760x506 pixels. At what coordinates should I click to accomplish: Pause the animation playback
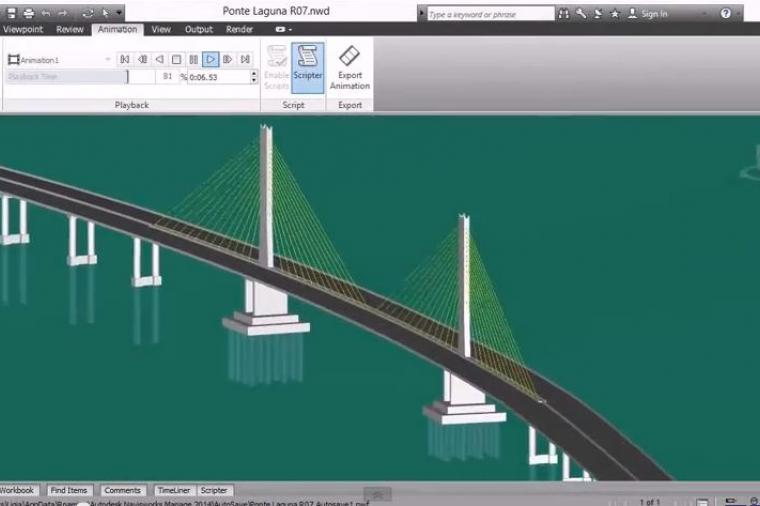pos(193,60)
